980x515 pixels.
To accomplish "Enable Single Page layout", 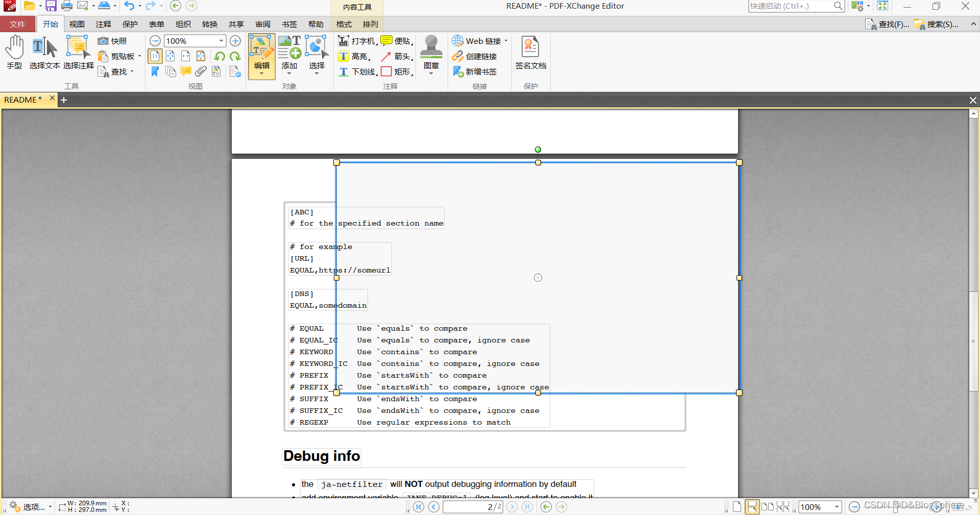I will click(x=737, y=507).
